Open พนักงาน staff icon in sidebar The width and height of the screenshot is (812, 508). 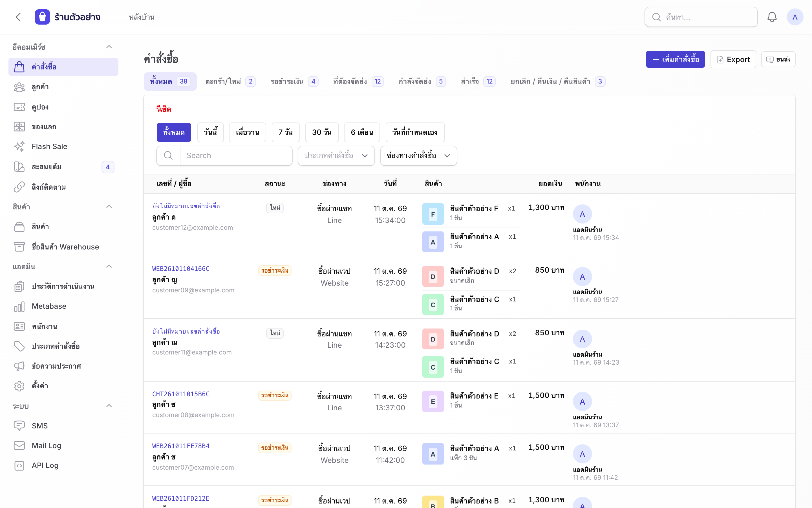(x=19, y=327)
